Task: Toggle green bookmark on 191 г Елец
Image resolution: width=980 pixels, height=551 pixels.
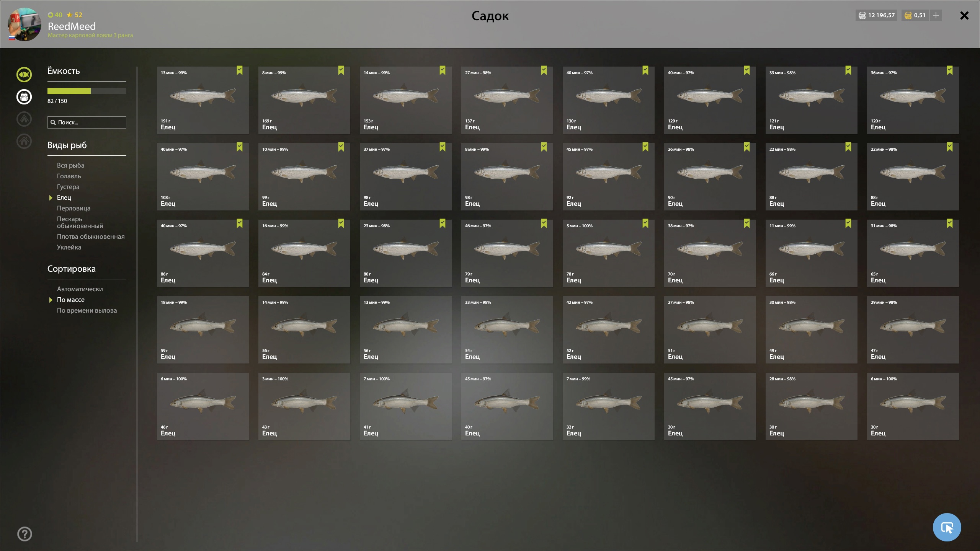Action: click(x=240, y=70)
